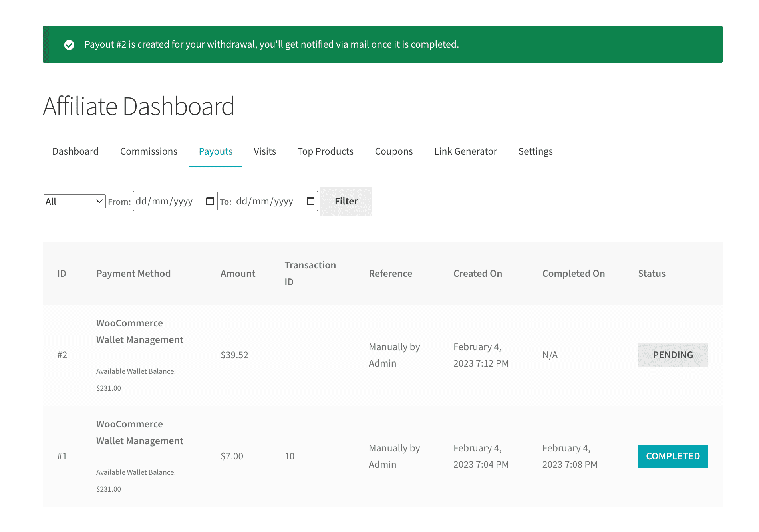759x532 pixels.
Task: Click inside the From date field
Action: click(x=168, y=201)
